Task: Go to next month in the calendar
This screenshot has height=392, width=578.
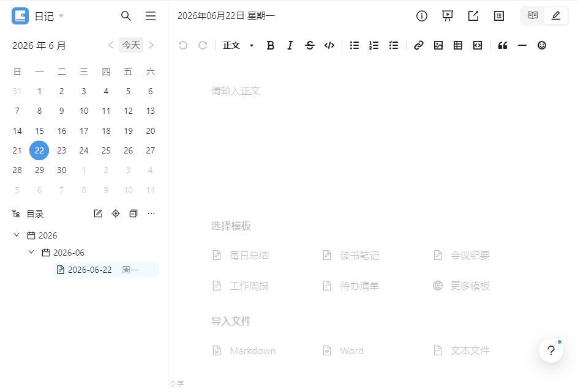Action: 151,45
